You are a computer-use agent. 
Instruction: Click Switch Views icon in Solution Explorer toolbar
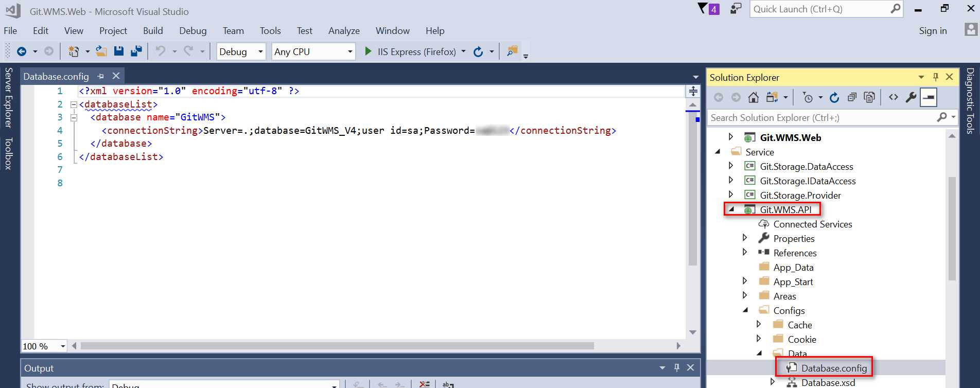[772, 97]
